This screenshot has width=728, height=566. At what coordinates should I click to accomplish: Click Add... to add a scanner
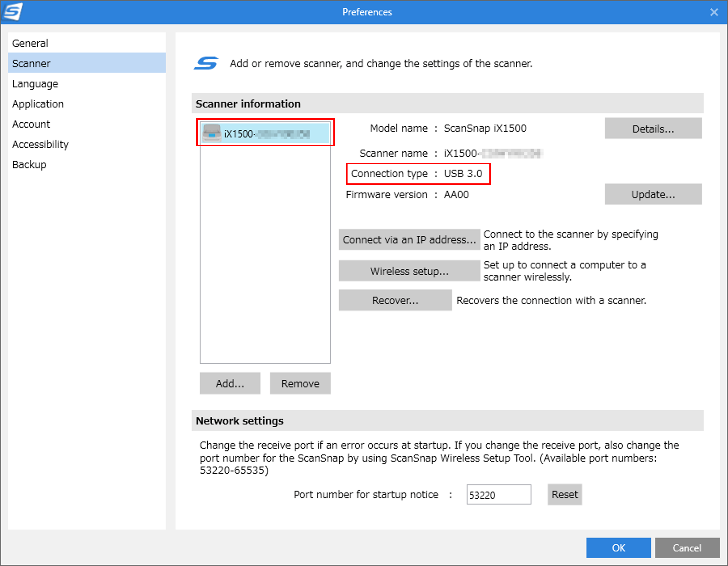click(230, 384)
